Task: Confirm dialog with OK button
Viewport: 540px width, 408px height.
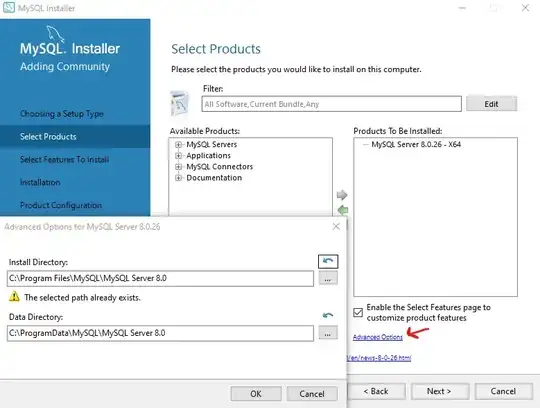Action: click(256, 394)
